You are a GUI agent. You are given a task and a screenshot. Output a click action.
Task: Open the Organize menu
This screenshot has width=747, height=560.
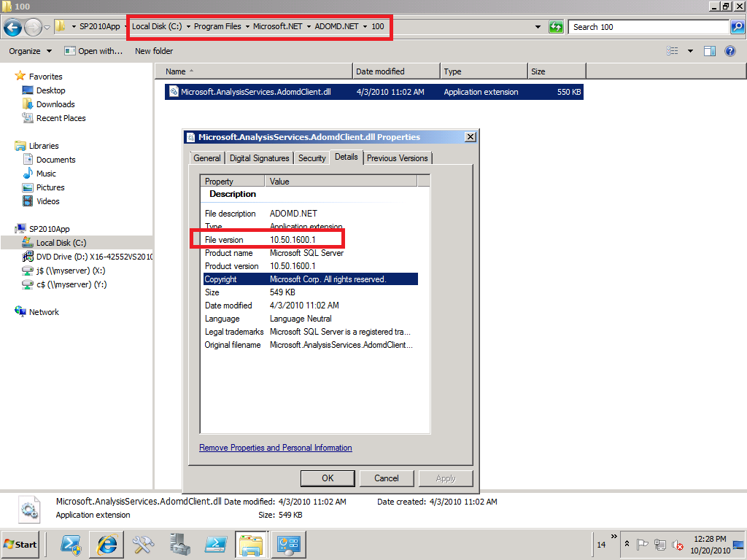(x=30, y=51)
